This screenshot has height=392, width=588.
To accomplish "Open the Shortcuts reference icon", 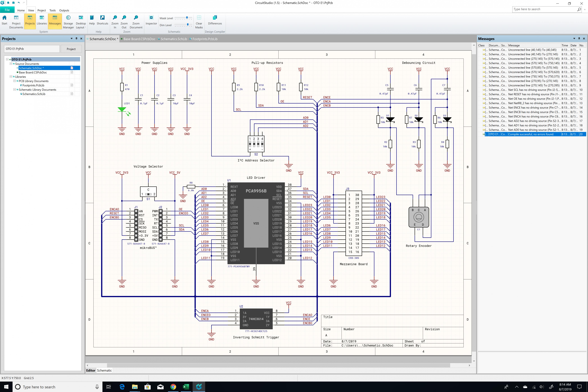I will (102, 20).
